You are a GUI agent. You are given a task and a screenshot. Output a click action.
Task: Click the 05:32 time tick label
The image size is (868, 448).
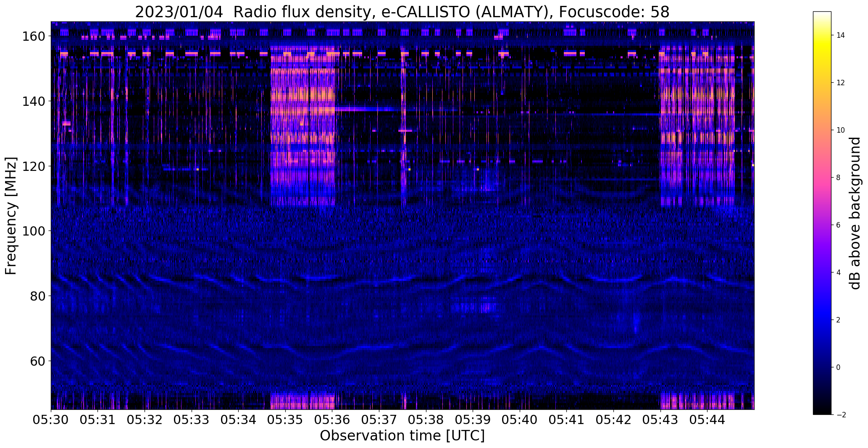(145, 420)
